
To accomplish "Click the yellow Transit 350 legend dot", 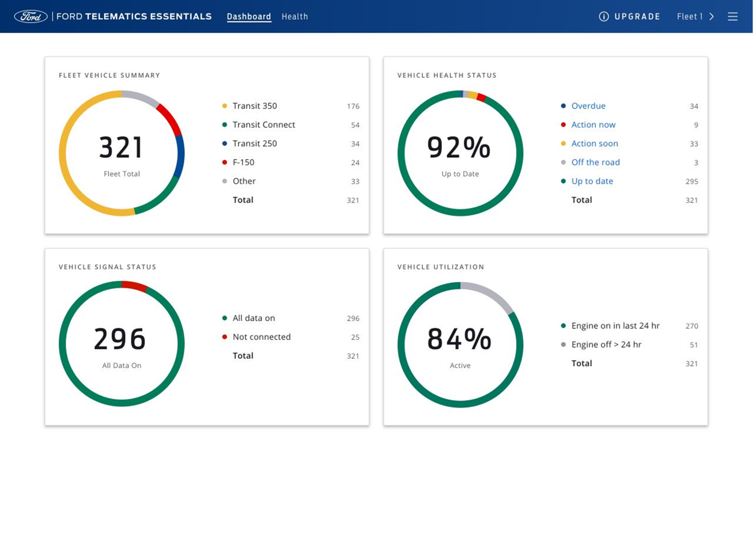I will point(225,106).
